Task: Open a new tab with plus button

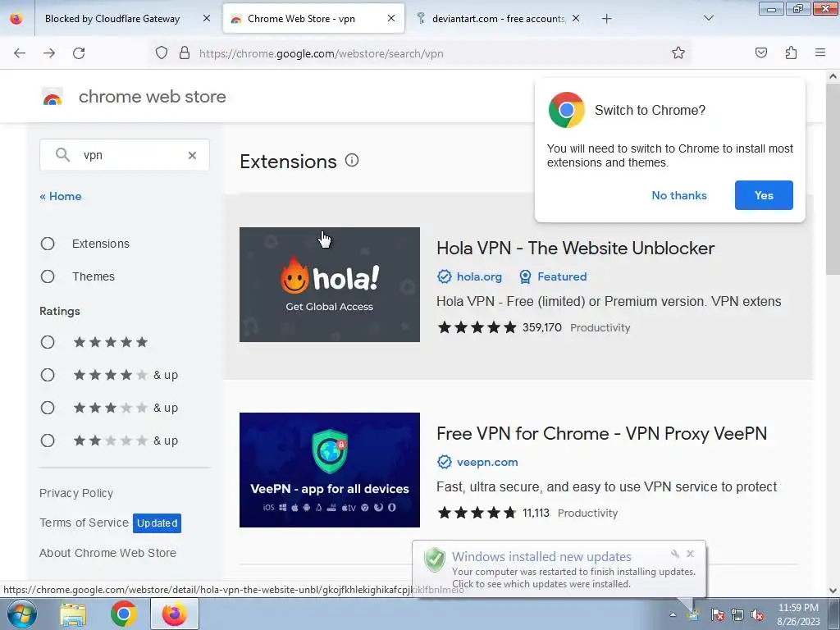Action: [x=606, y=19]
